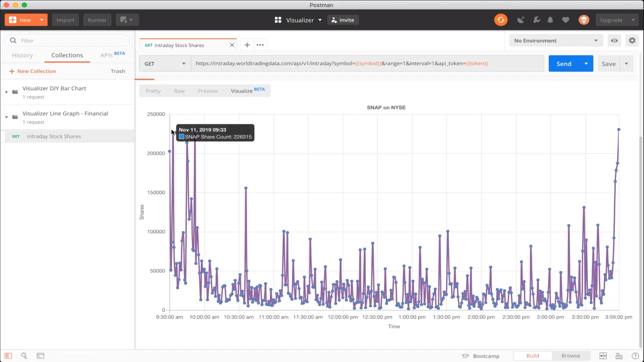Image resolution: width=644 pixels, height=362 pixels.
Task: Switch to Browse mode
Action: click(571, 356)
